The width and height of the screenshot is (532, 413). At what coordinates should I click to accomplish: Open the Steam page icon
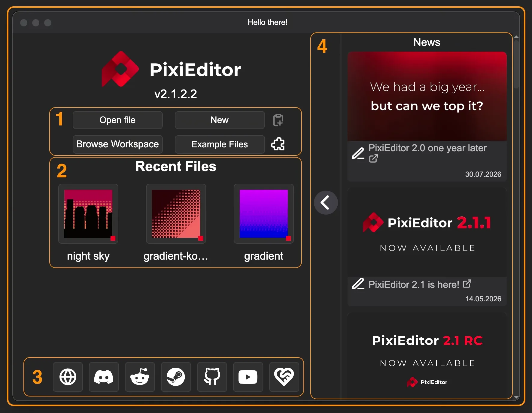click(176, 377)
